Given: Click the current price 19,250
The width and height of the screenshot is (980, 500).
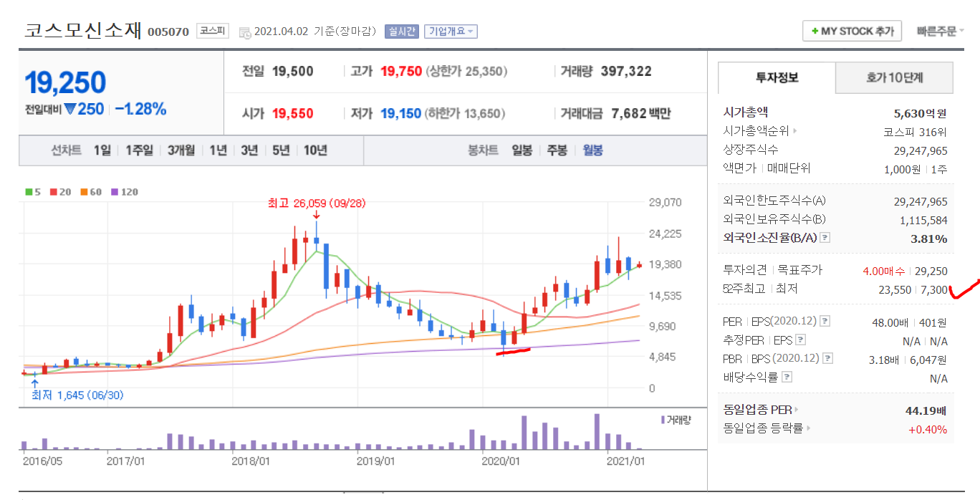Looking at the screenshot, I should [x=65, y=83].
